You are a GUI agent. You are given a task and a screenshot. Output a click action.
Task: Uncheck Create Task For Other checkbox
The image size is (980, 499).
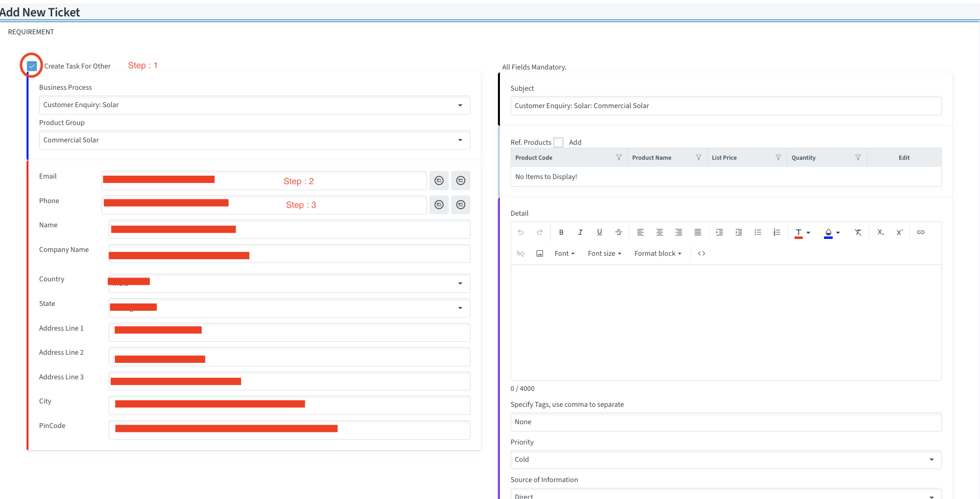32,66
